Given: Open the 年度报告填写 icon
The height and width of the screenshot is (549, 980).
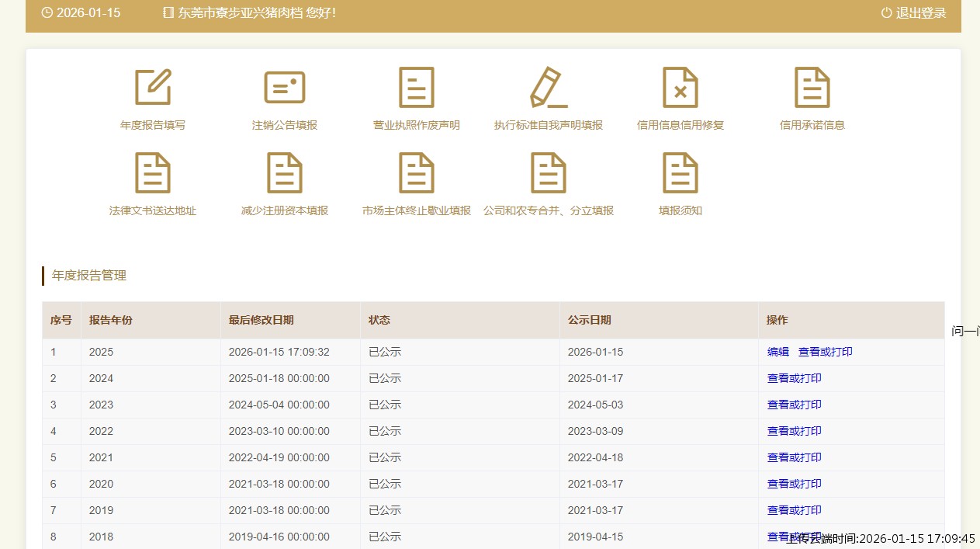Looking at the screenshot, I should (153, 87).
